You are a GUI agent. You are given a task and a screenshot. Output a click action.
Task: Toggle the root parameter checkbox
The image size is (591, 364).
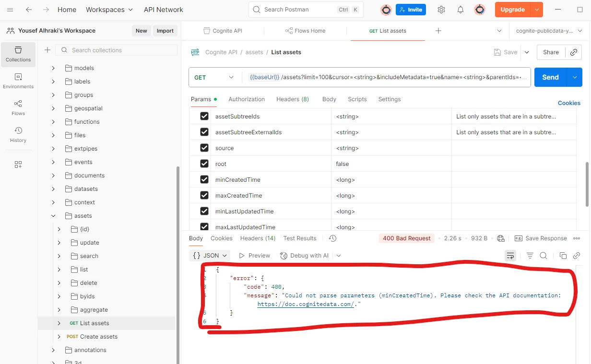click(x=204, y=164)
